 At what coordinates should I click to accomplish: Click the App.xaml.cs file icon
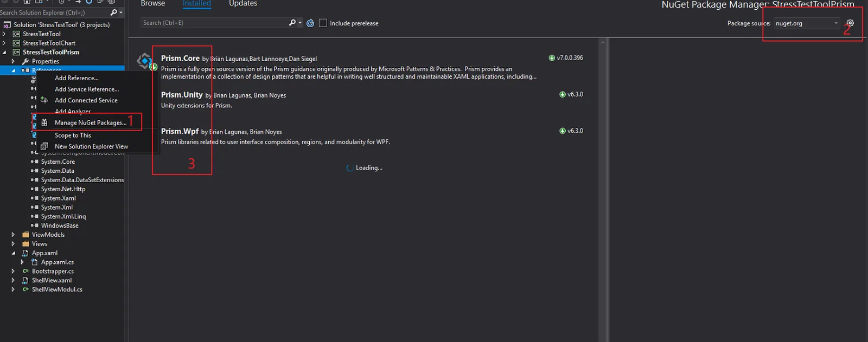35,262
